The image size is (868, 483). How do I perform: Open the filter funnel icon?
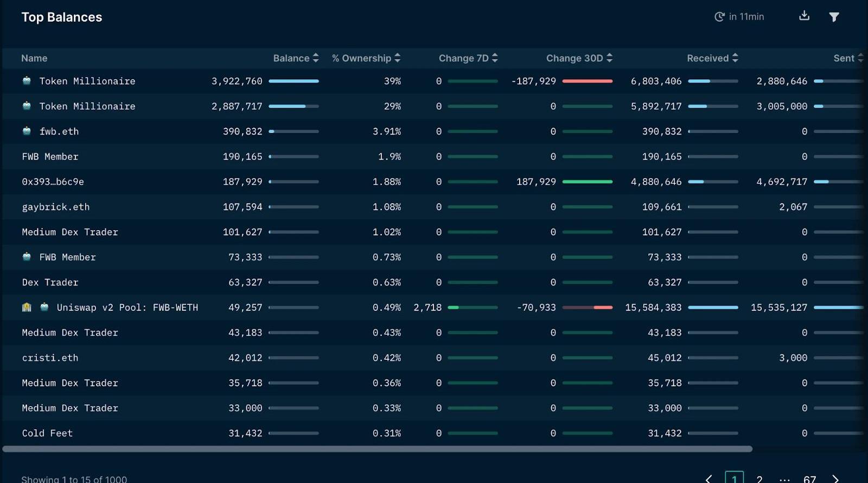coord(834,17)
